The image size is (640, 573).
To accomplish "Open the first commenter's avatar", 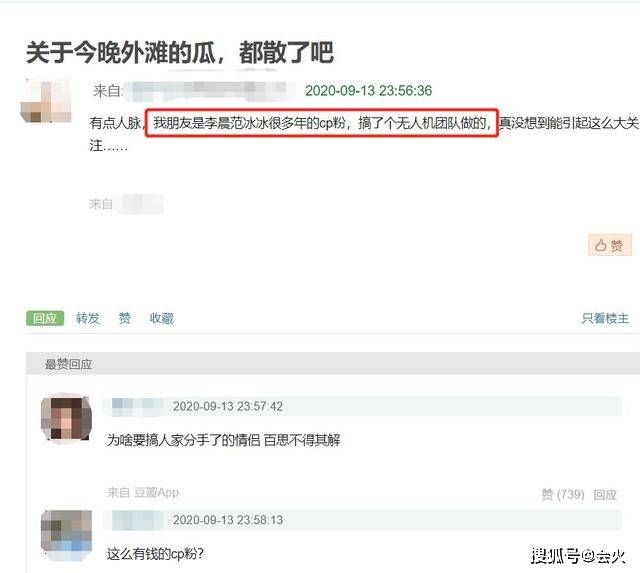I will tap(66, 418).
